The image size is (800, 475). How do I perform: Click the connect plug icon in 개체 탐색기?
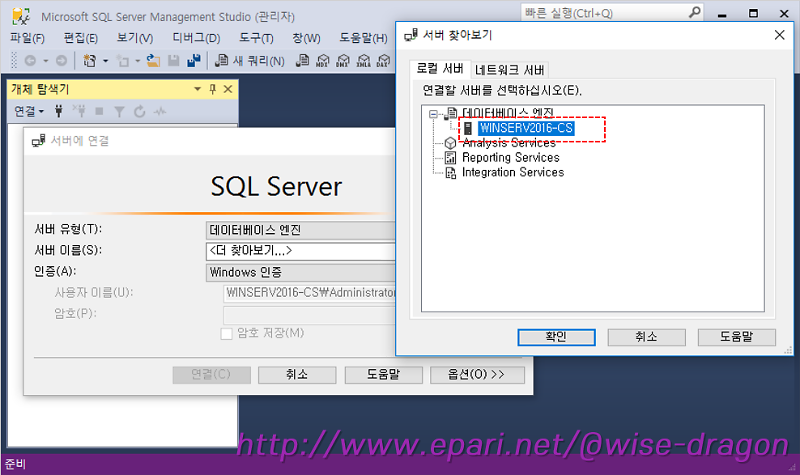[x=59, y=111]
